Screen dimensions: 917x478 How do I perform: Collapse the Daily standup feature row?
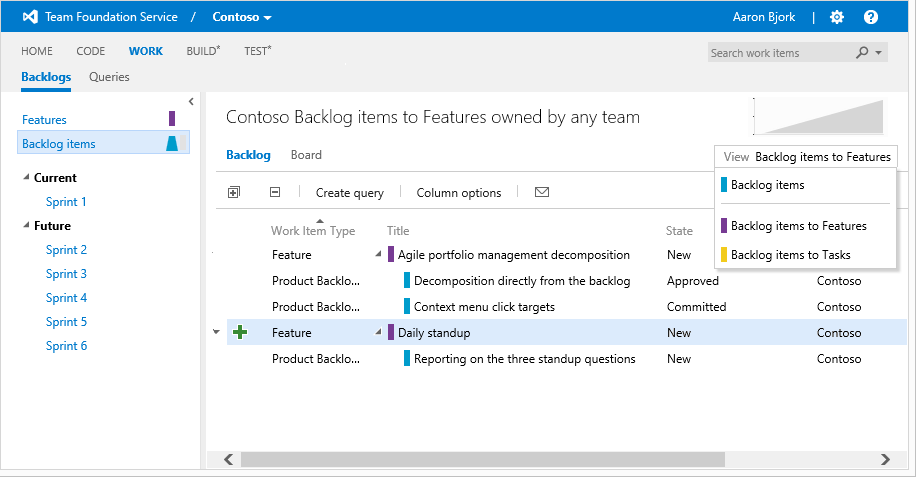click(x=378, y=332)
